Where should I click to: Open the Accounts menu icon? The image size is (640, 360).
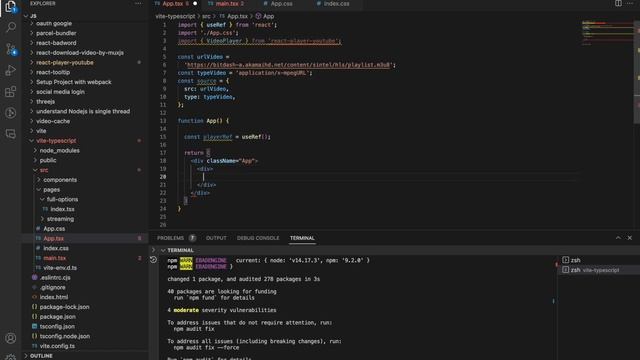[x=11, y=338]
